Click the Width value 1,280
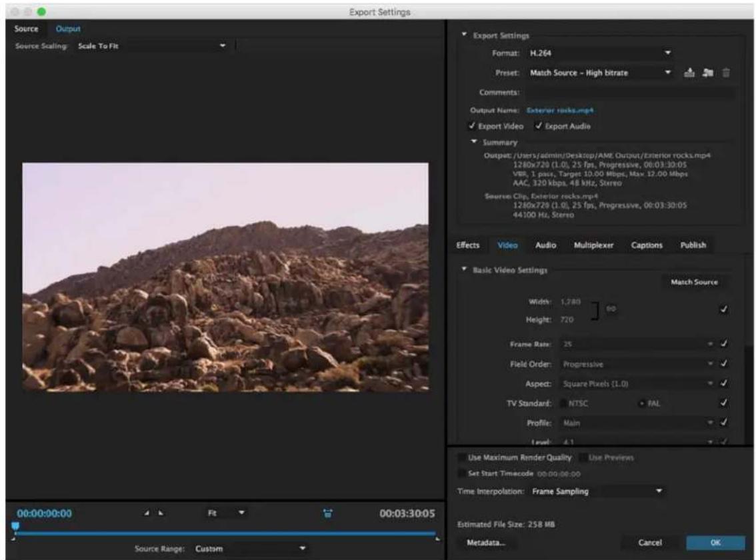 [571, 301]
